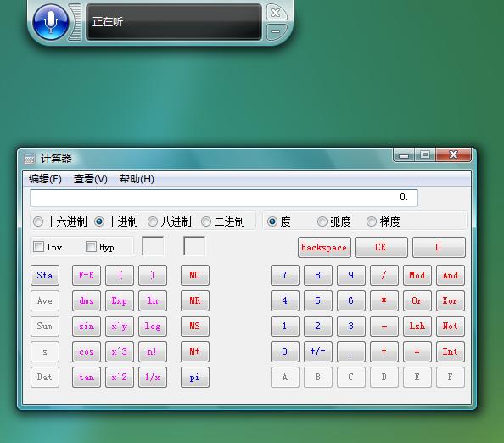504x443 pixels.
Task: Click the 1/x reciprocal key
Action: pos(153,377)
